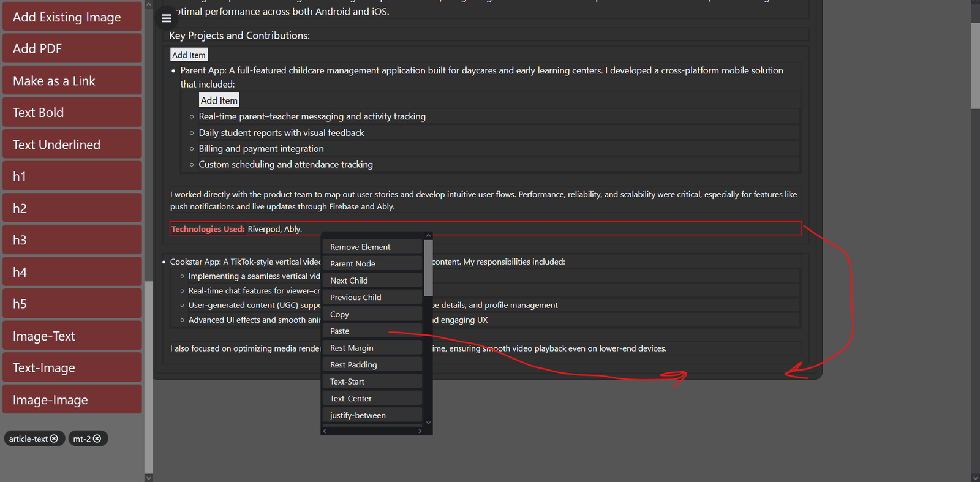The width and height of the screenshot is (980, 482).
Task: Click context menu scroll-right arrow
Action: (420, 431)
